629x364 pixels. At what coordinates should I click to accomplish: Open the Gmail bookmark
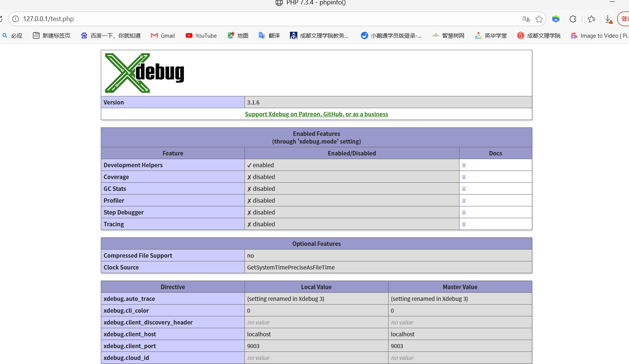(163, 35)
